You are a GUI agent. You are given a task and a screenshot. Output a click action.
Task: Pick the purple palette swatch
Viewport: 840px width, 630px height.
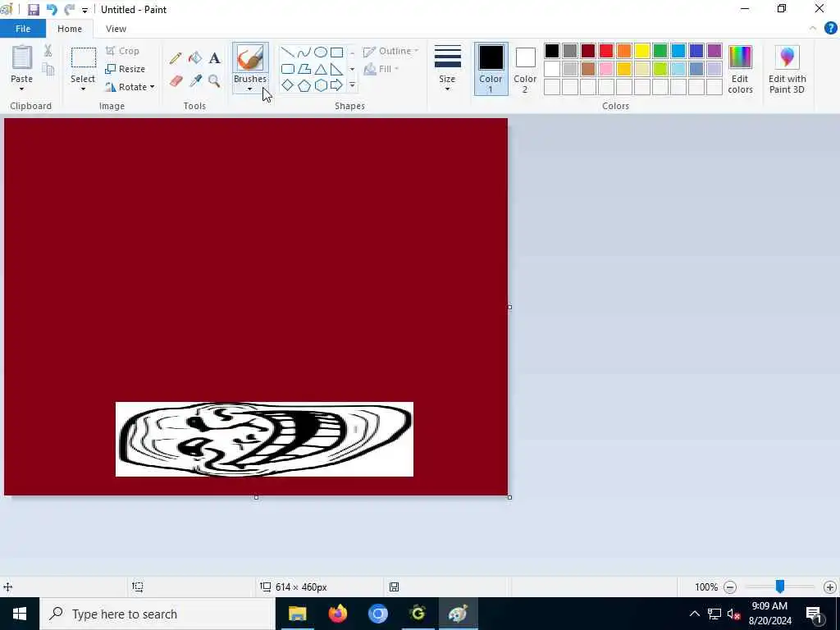(714, 51)
